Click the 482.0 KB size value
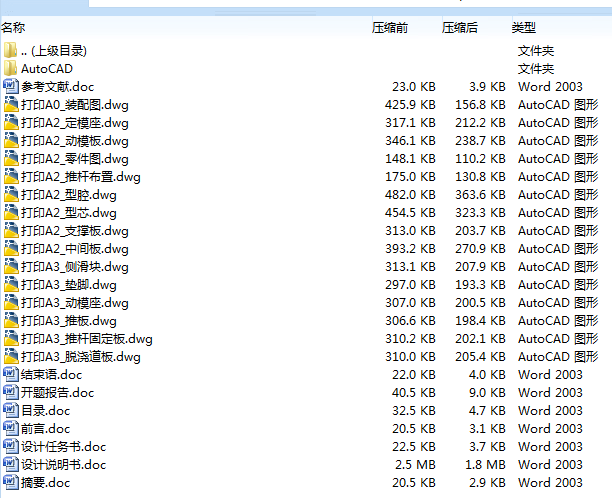The height and width of the screenshot is (498, 612). click(410, 195)
